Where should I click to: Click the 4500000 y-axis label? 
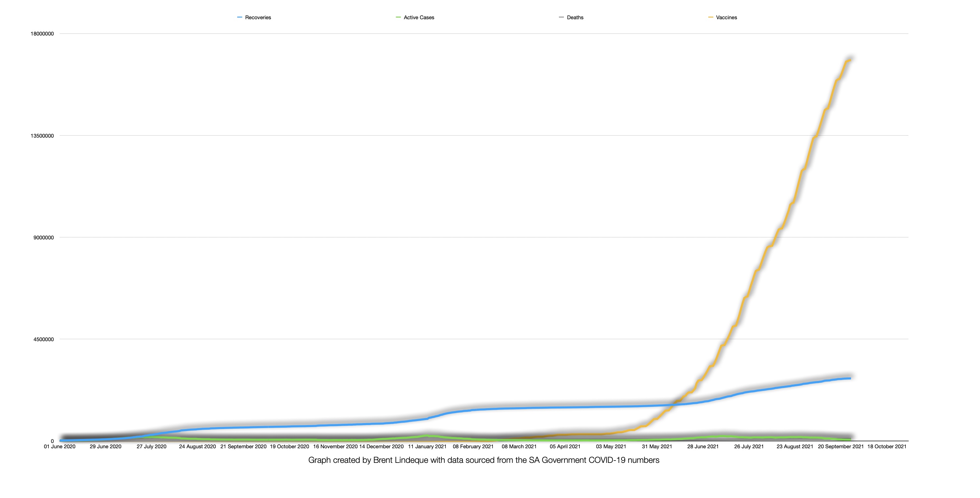(44, 340)
